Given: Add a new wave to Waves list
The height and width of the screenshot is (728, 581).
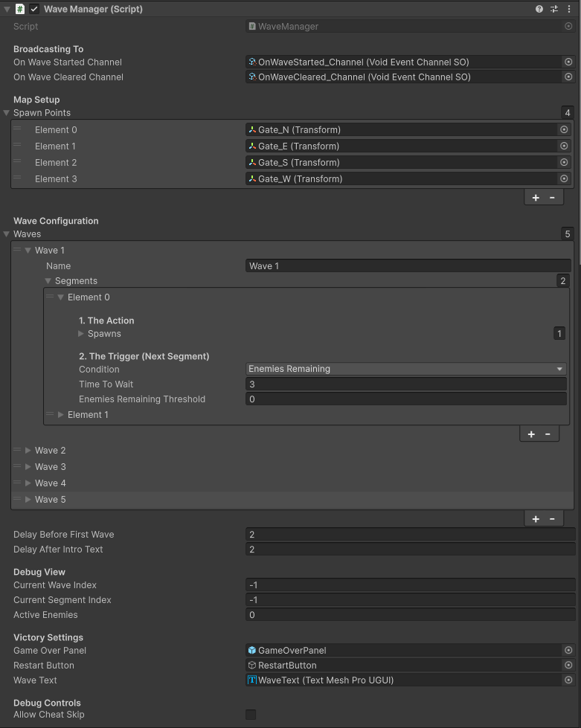Looking at the screenshot, I should [536, 519].
